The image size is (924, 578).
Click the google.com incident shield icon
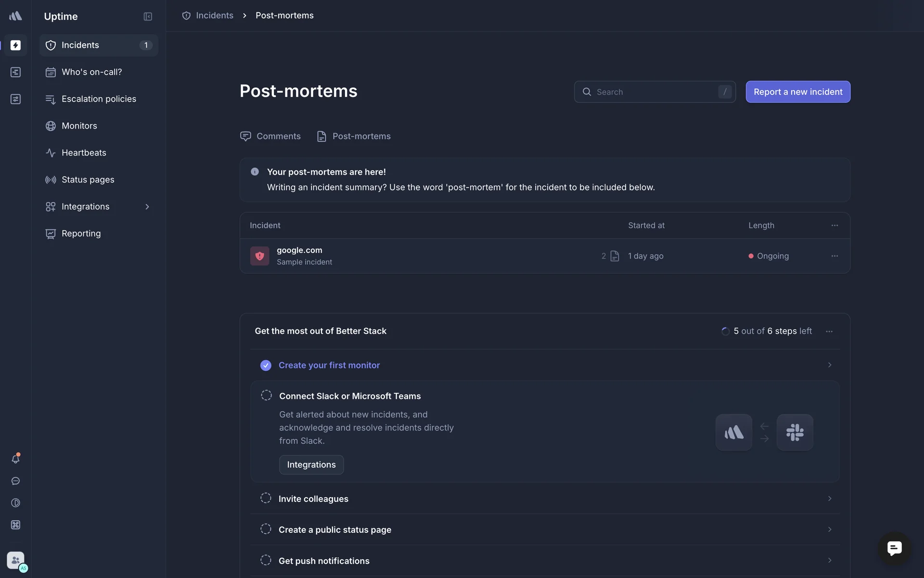[x=259, y=256]
